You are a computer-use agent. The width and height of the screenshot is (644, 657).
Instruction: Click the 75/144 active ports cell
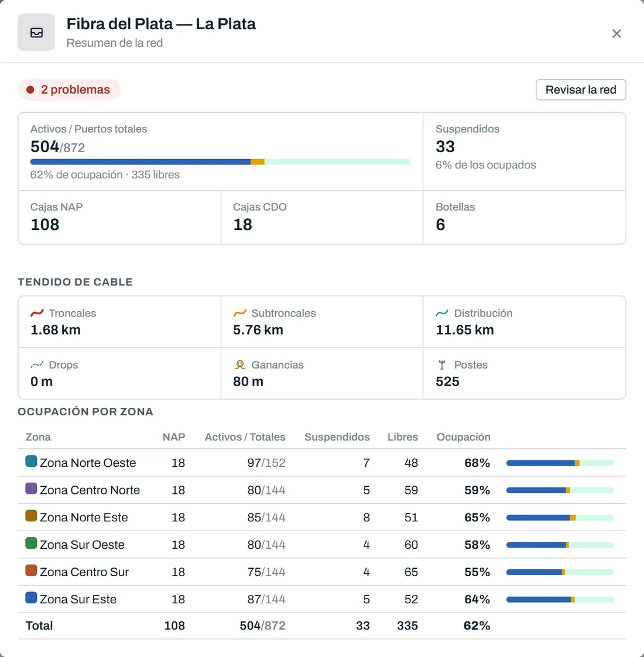[x=266, y=572]
